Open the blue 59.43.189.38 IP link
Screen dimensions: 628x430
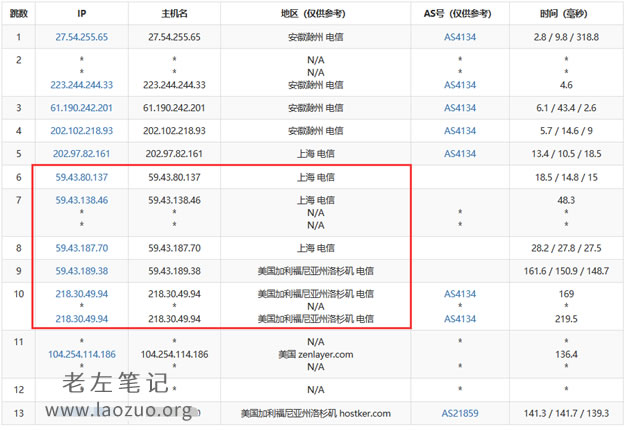[82, 270]
